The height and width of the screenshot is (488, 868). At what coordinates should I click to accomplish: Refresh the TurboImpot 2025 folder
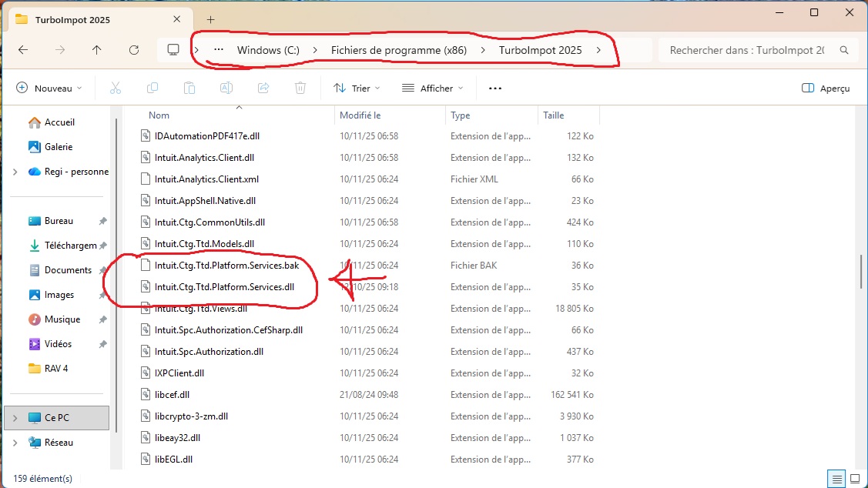pos(134,50)
